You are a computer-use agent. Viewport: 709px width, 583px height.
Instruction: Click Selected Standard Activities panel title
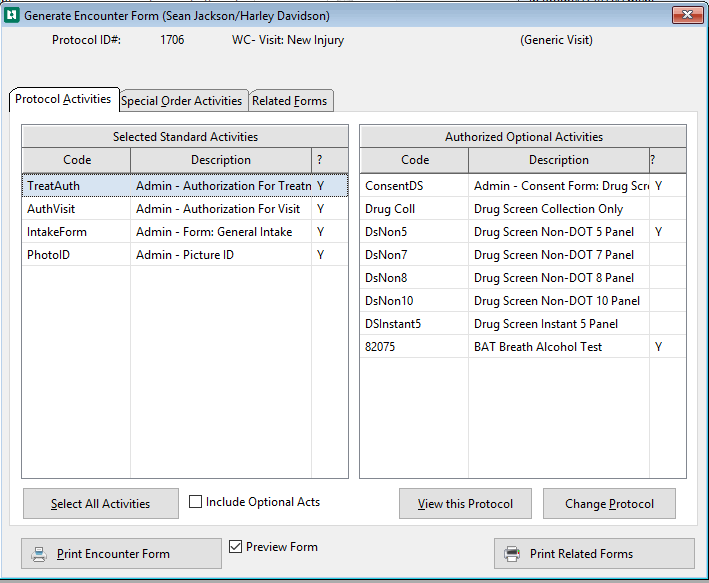coord(185,137)
